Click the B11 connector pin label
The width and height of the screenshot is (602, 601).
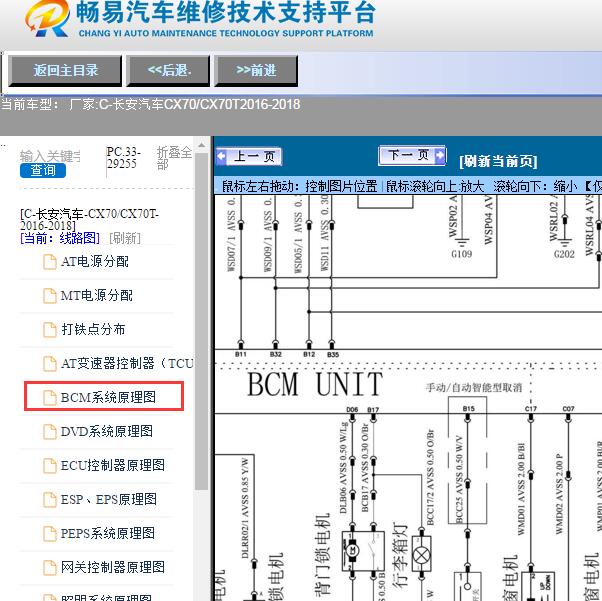(241, 354)
